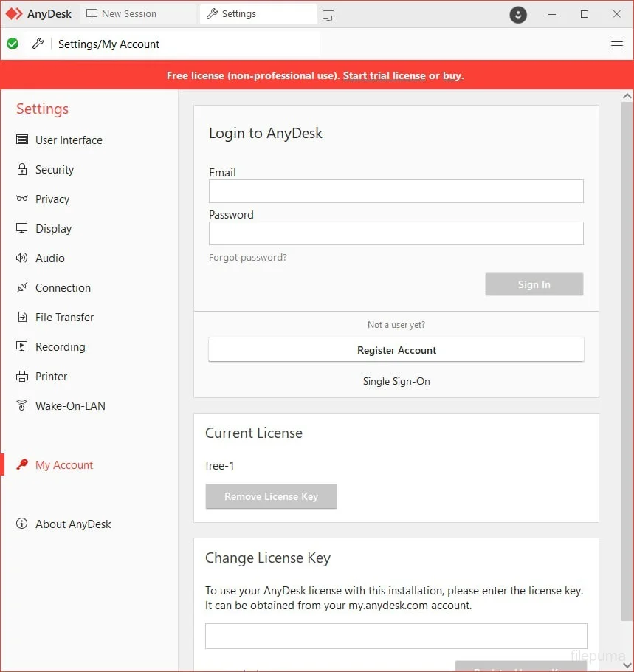The width and height of the screenshot is (634, 672).
Task: Click the Printer icon in sidebar
Action: (x=22, y=377)
